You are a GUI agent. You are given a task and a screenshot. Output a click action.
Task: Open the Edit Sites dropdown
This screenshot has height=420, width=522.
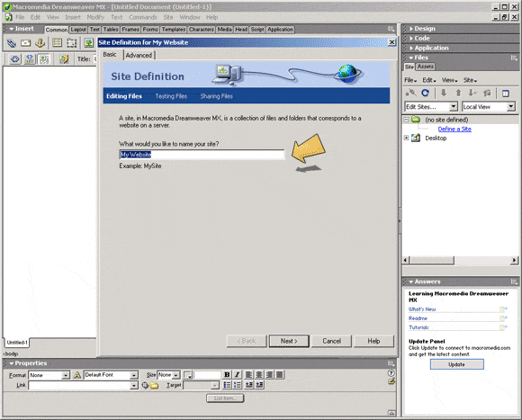point(431,107)
